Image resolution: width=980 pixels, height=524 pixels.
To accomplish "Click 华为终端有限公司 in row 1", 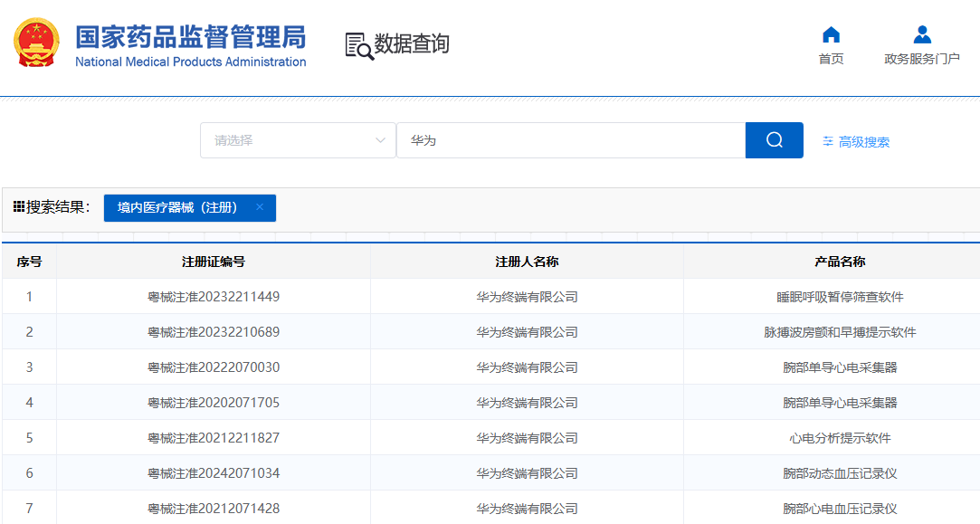I will click(x=527, y=297).
